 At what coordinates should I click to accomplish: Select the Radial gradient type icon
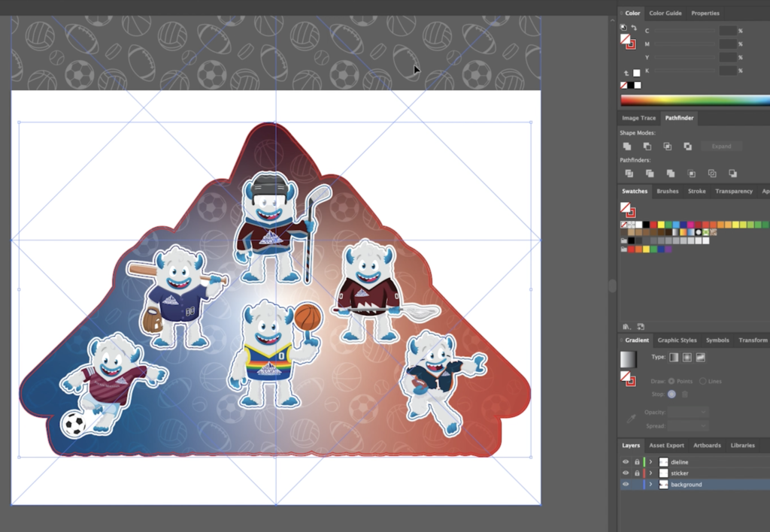[687, 357]
